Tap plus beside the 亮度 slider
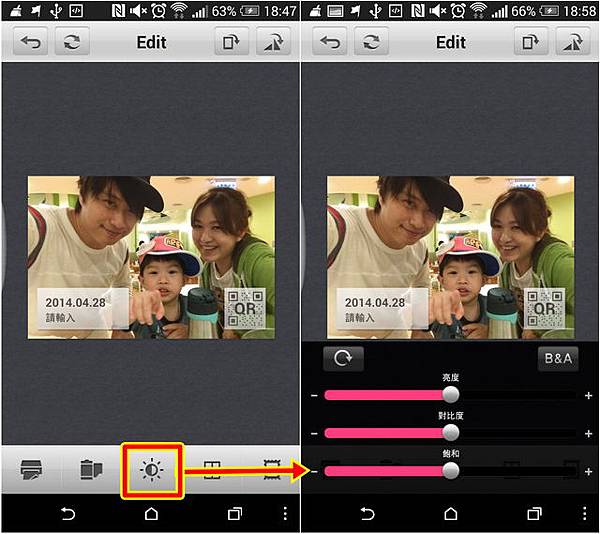Viewport: 600px width, 534px height. coord(589,396)
